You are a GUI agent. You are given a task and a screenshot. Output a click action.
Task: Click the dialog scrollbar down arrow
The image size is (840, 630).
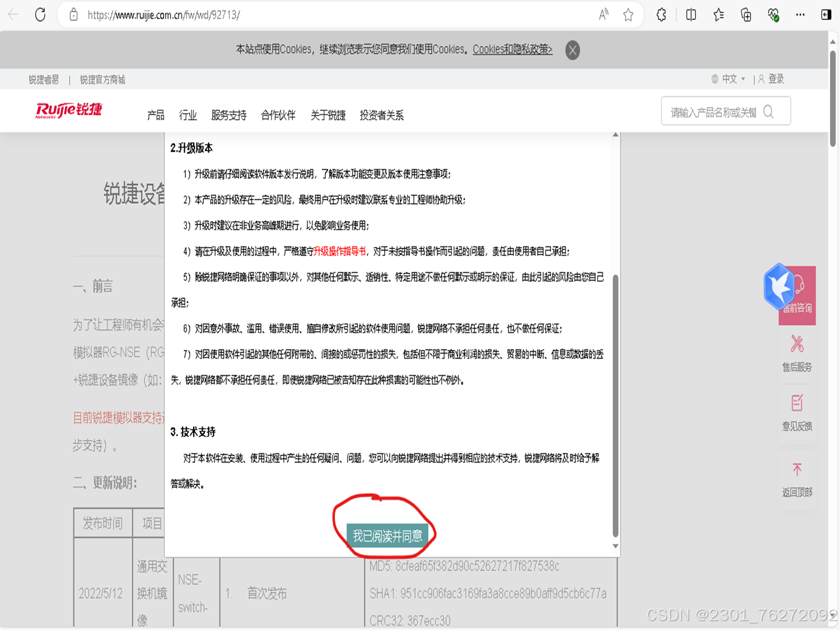coord(615,546)
